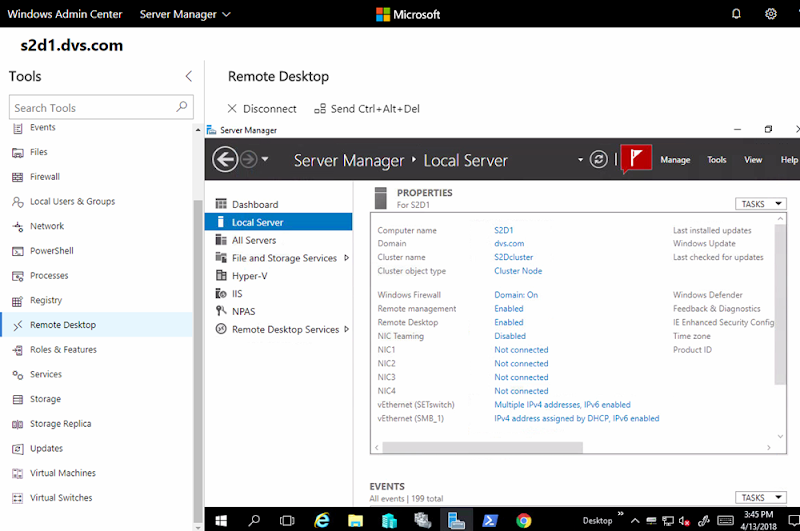
Task: Open the PowerShell tool icon
Action: 18,251
